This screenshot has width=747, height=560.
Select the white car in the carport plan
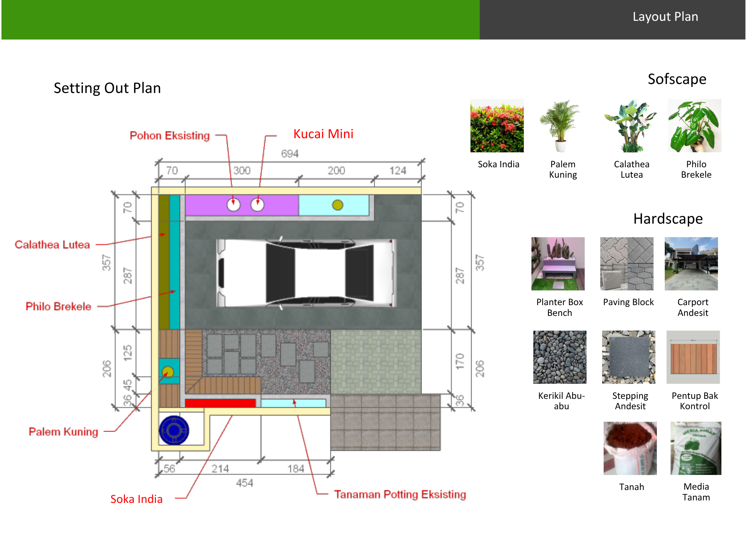306,273
